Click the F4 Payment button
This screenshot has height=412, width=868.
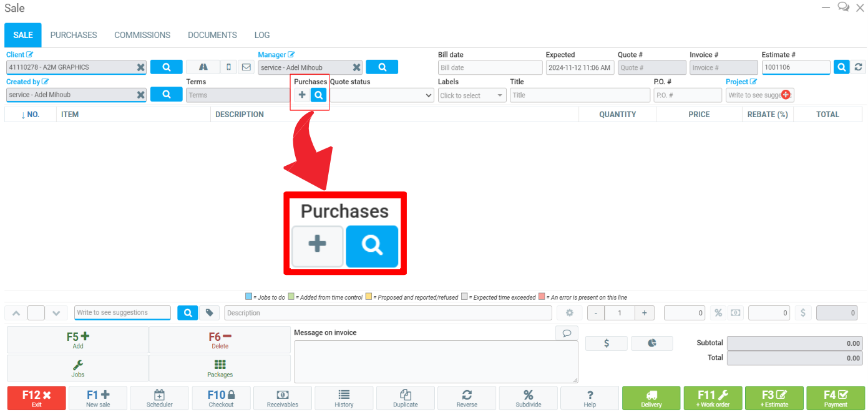[x=836, y=398]
